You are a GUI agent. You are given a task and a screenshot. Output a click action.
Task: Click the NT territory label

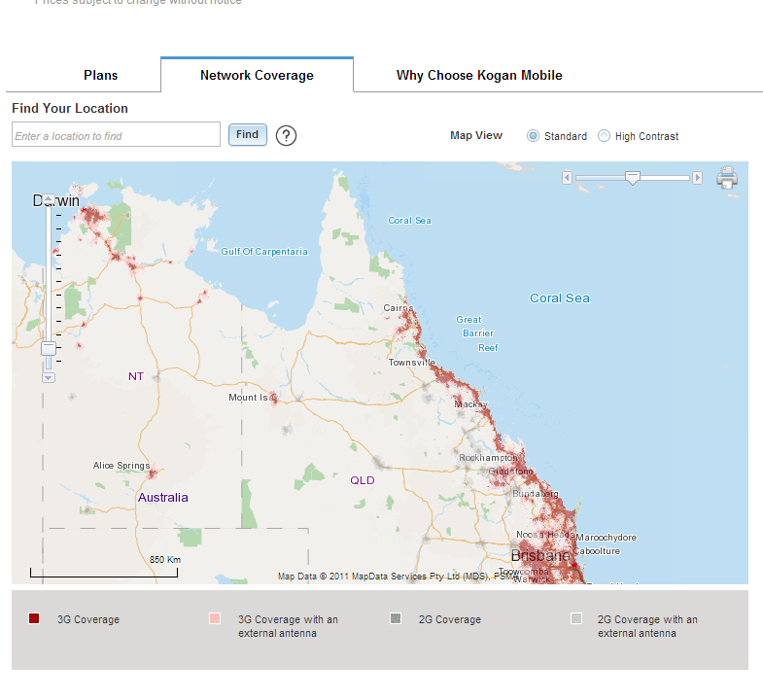136,376
